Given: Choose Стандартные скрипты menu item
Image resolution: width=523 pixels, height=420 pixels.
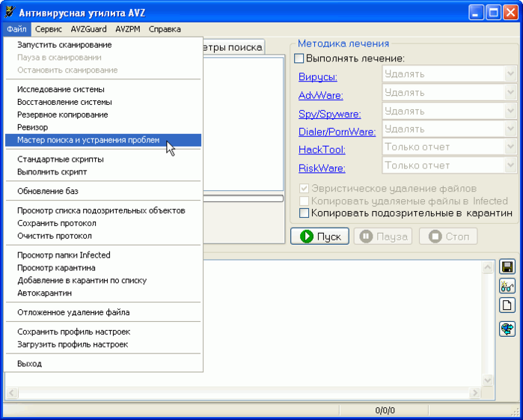Looking at the screenshot, I should coord(103,159).
